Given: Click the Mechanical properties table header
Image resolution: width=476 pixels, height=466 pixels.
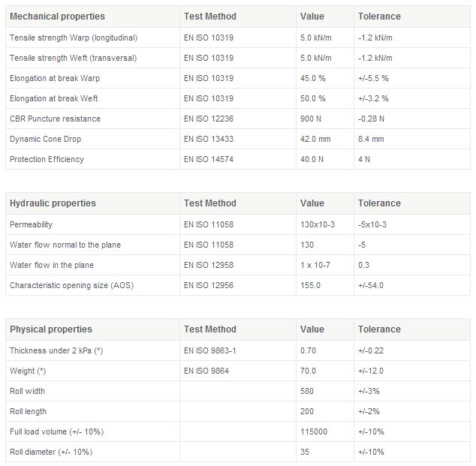Looking at the screenshot, I should coord(57,17).
